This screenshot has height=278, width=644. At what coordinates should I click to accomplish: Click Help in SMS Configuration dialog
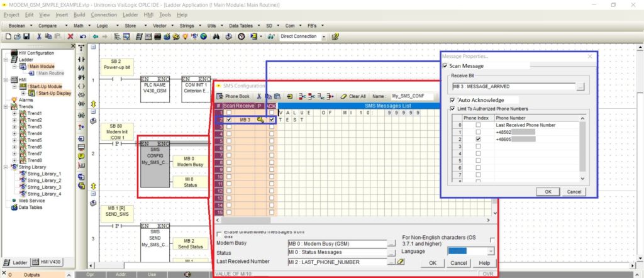pos(484,263)
